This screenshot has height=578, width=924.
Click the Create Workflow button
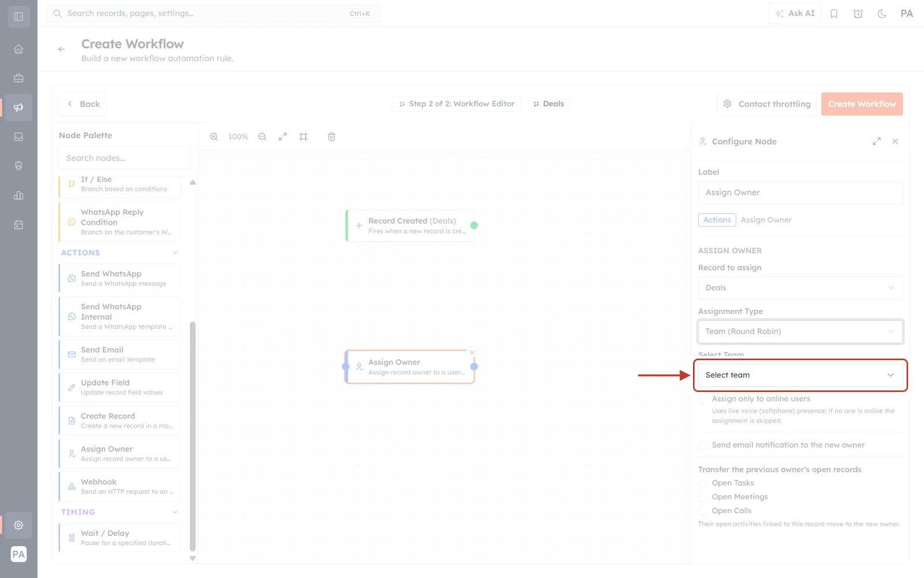point(862,104)
